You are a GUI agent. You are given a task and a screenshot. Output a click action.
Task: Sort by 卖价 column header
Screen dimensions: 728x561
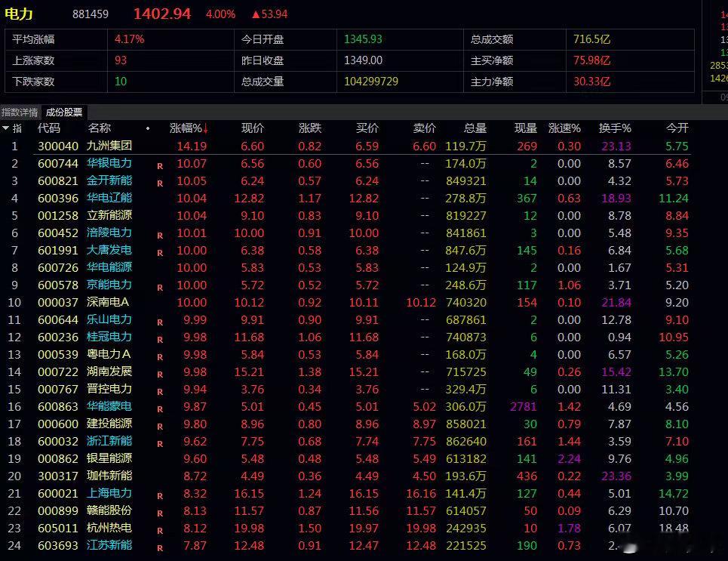click(x=425, y=128)
